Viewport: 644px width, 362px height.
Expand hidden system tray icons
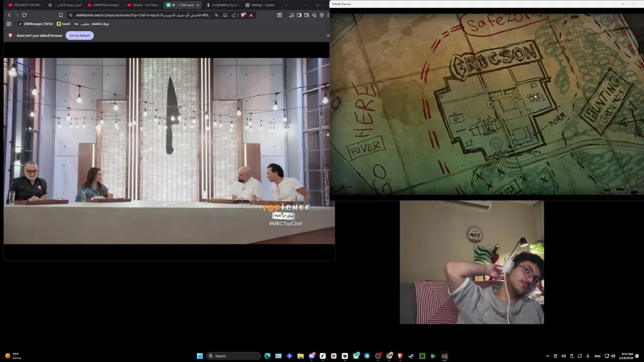547,356
